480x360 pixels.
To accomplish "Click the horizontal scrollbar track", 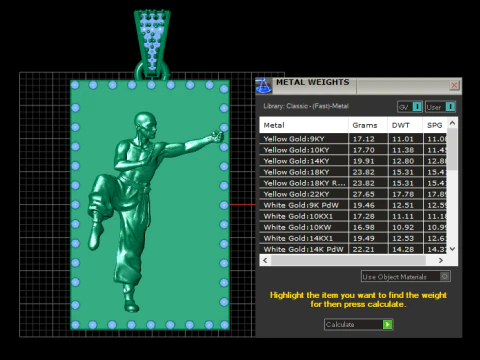I will (348, 260).
